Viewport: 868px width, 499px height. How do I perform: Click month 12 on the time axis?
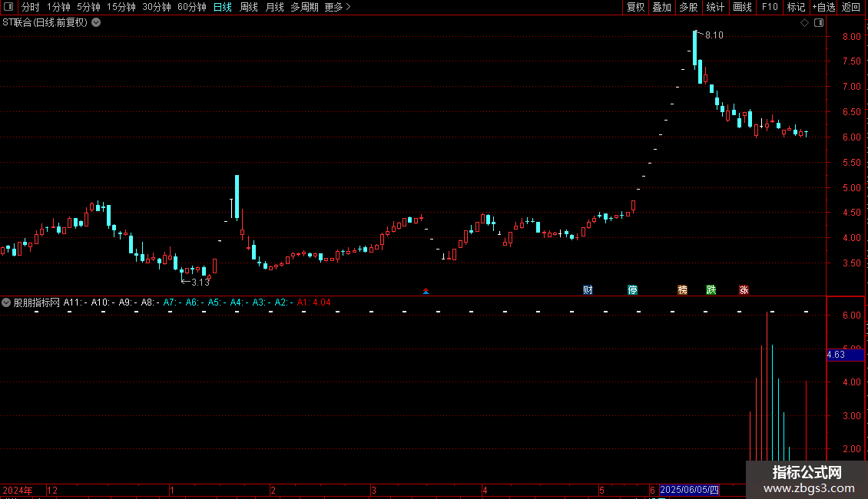(52, 490)
